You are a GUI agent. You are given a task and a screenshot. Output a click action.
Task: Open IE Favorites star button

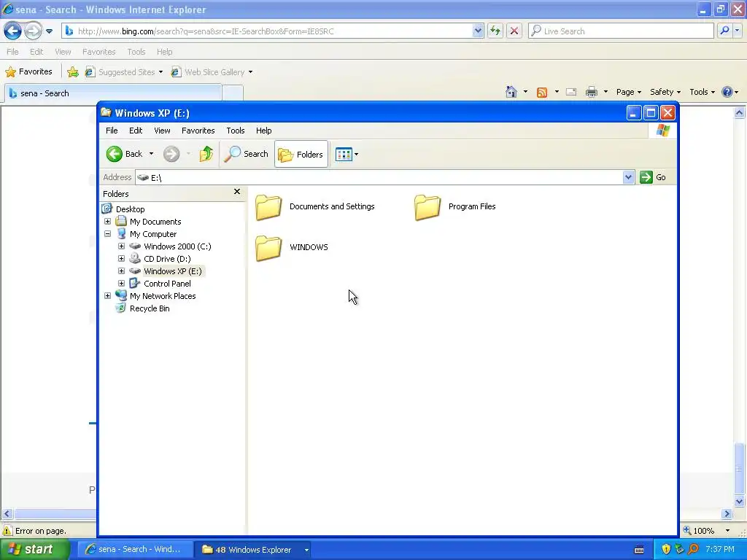(x=28, y=72)
